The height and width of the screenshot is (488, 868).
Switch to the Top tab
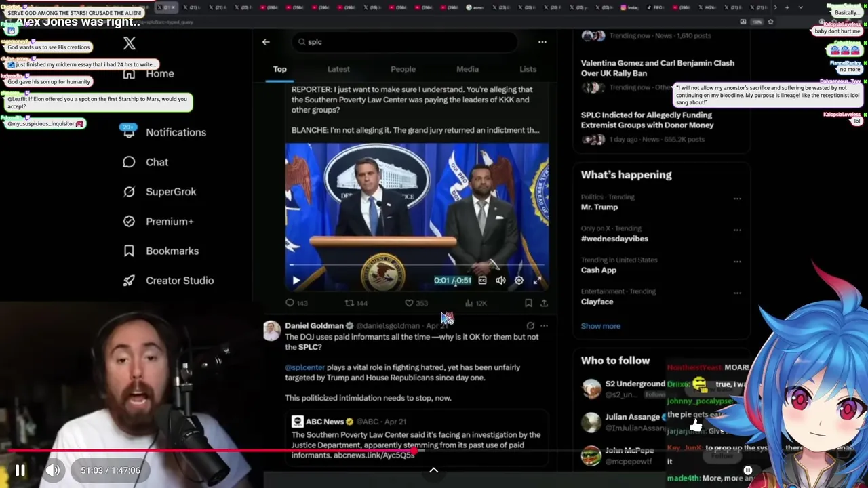tap(279, 69)
